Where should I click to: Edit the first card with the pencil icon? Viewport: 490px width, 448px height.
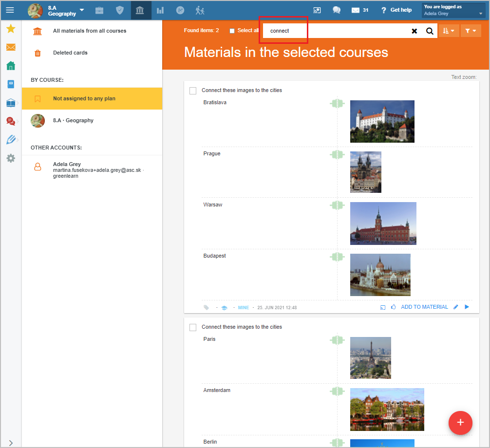[x=456, y=307]
